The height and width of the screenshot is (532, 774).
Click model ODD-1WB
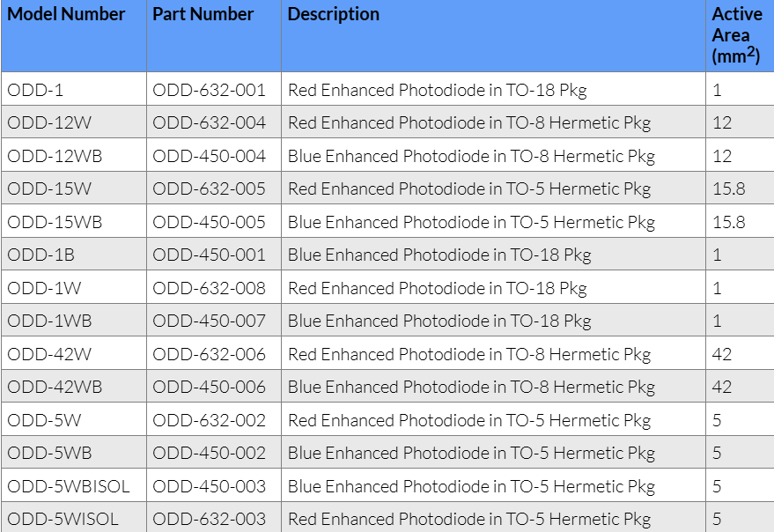(50, 321)
